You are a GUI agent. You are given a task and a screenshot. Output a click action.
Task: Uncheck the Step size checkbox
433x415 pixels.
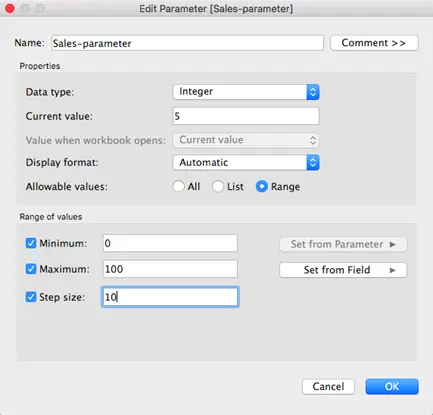coord(31,297)
